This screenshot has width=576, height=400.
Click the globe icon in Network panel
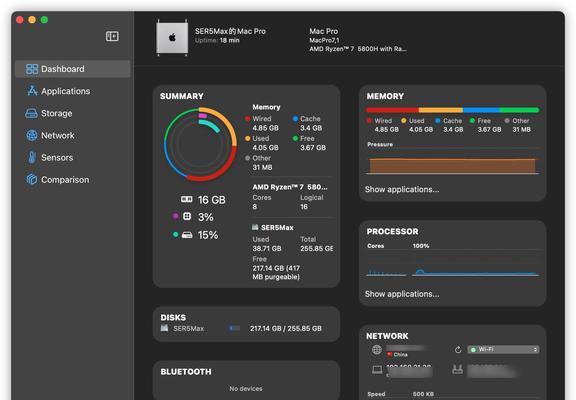click(x=377, y=350)
